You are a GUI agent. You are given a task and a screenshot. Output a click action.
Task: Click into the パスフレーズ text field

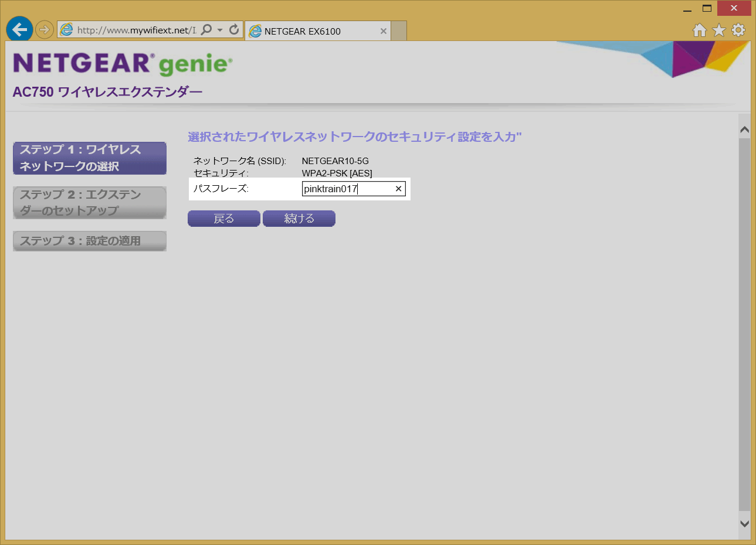(x=346, y=189)
